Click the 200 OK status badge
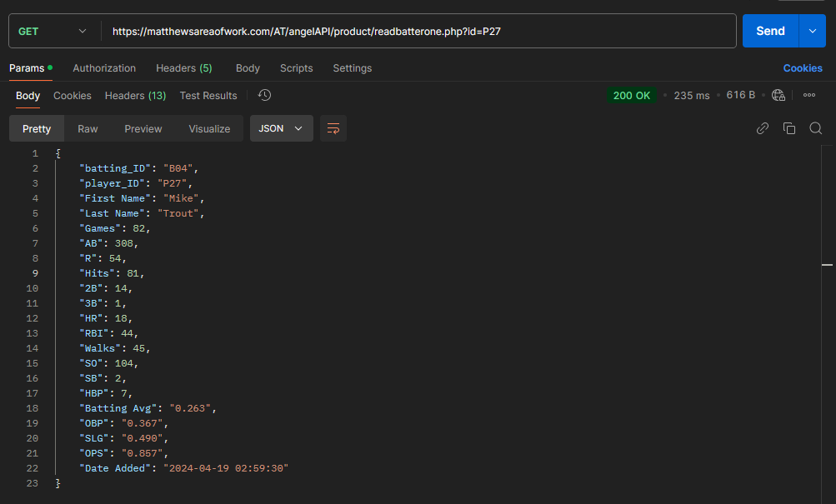Image resolution: width=836 pixels, height=504 pixels. pyautogui.click(x=632, y=95)
